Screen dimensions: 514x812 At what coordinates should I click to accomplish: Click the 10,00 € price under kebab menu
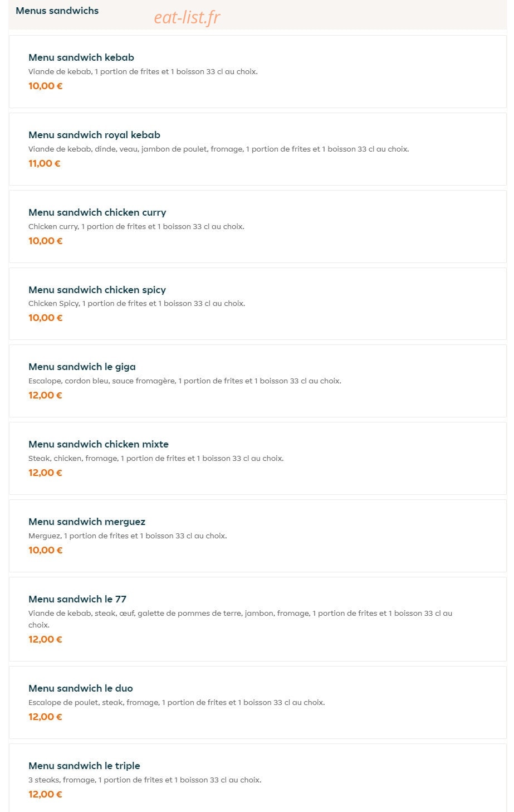[x=46, y=86]
